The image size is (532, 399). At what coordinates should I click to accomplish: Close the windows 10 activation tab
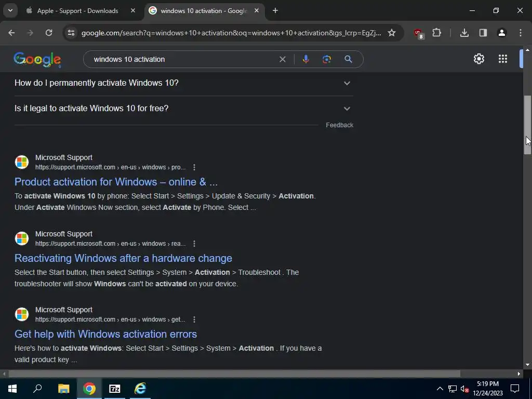click(257, 11)
